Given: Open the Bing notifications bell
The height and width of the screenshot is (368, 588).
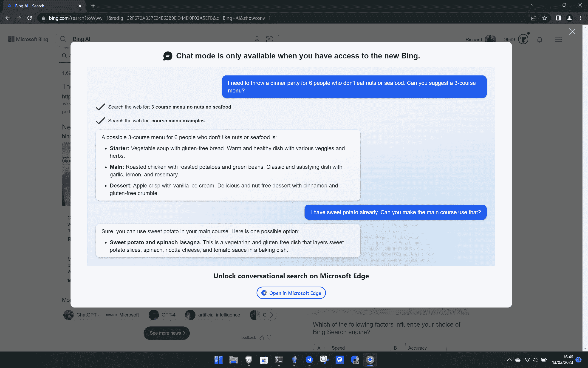Looking at the screenshot, I should [x=540, y=39].
